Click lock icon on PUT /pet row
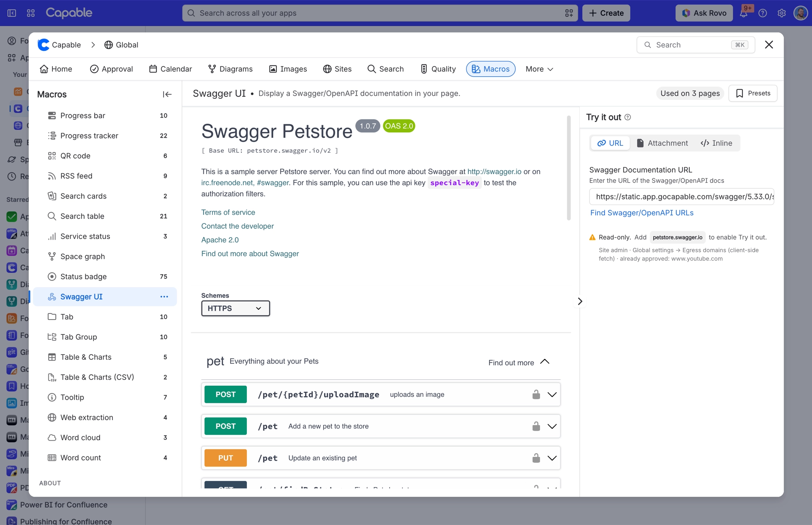The image size is (812, 525). pos(536,458)
